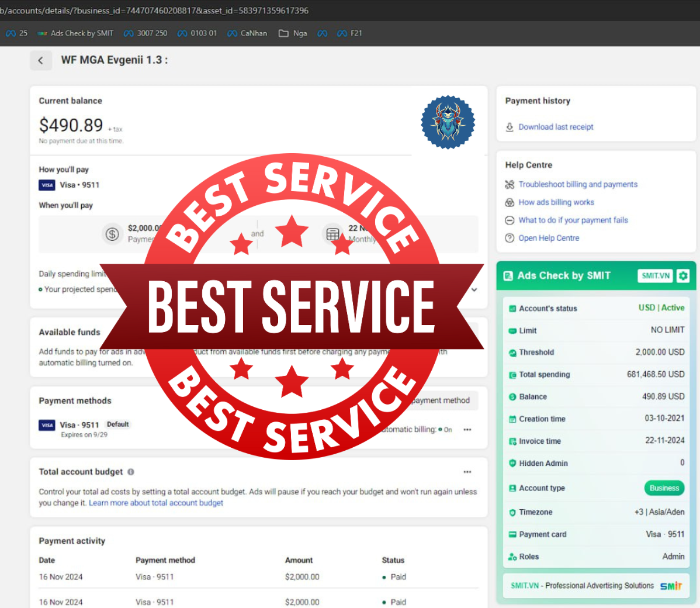700x608 pixels.
Task: Expand the daily spending limit chevron
Action: [x=474, y=289]
